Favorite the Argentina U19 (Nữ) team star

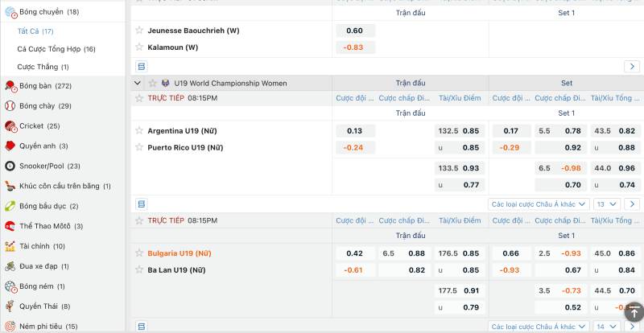[x=139, y=131]
